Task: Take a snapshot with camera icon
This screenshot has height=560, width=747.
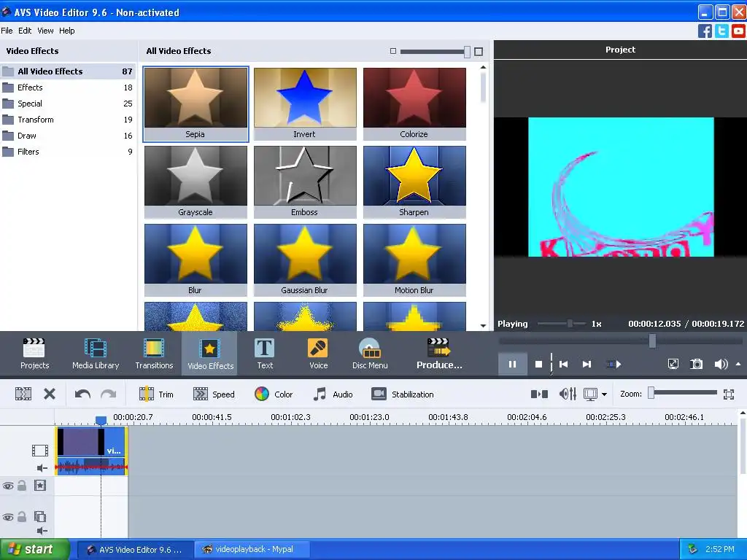Action: [697, 365]
